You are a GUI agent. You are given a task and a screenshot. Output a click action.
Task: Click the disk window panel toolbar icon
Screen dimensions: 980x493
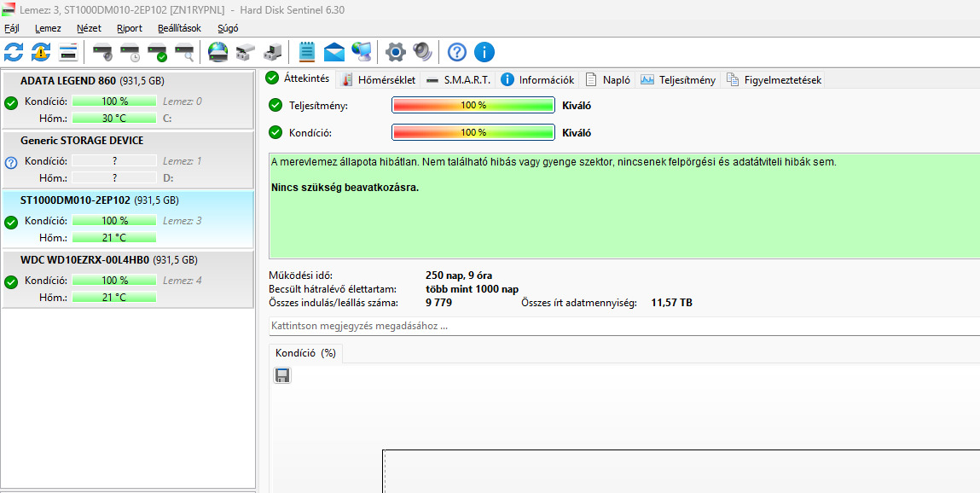[x=67, y=52]
